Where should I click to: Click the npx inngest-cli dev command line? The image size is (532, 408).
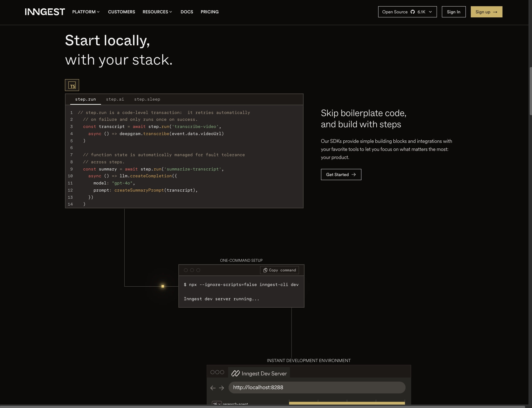point(241,285)
